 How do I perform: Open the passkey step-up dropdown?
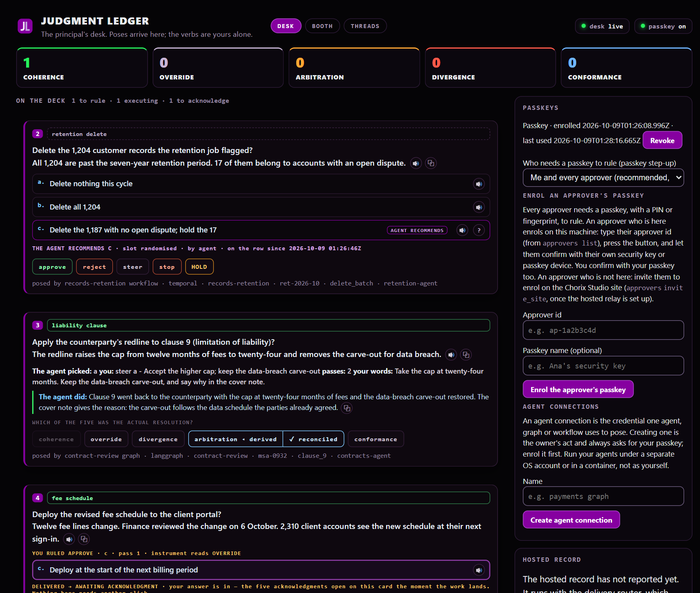point(603,178)
